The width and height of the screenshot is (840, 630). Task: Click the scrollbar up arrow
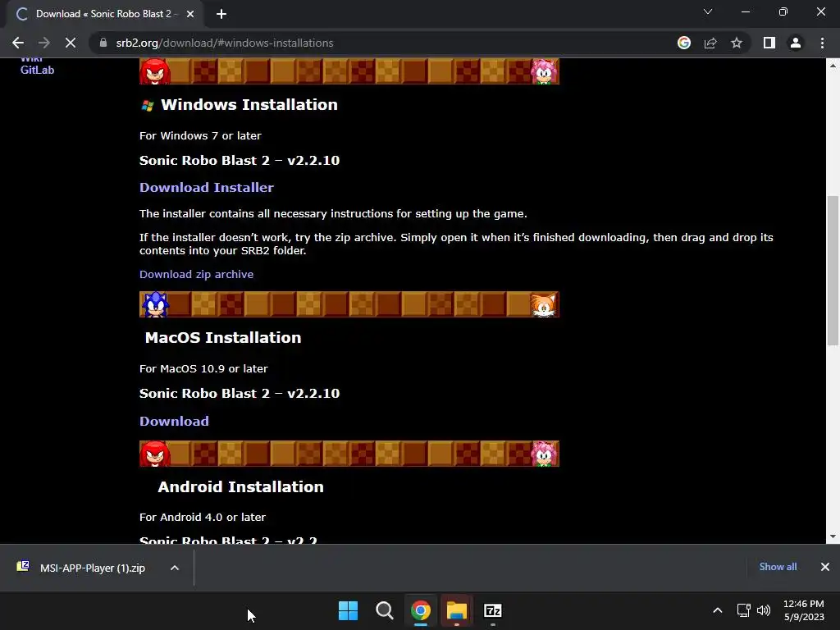tap(833, 66)
